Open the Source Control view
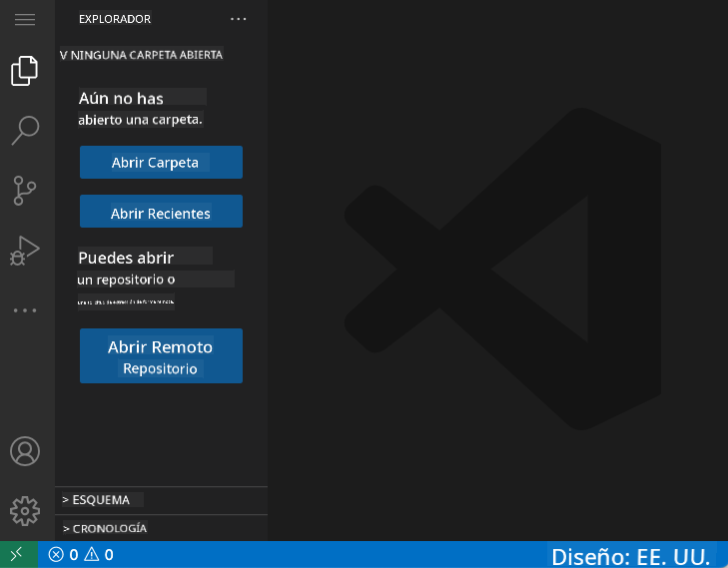The width and height of the screenshot is (728, 568). click(25, 190)
